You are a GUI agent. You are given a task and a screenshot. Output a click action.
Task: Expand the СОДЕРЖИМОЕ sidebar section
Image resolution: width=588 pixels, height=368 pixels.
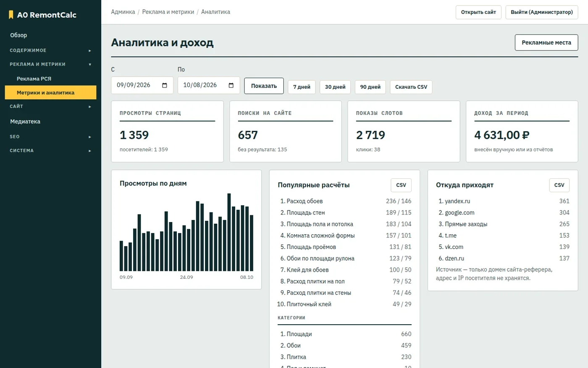tap(50, 50)
